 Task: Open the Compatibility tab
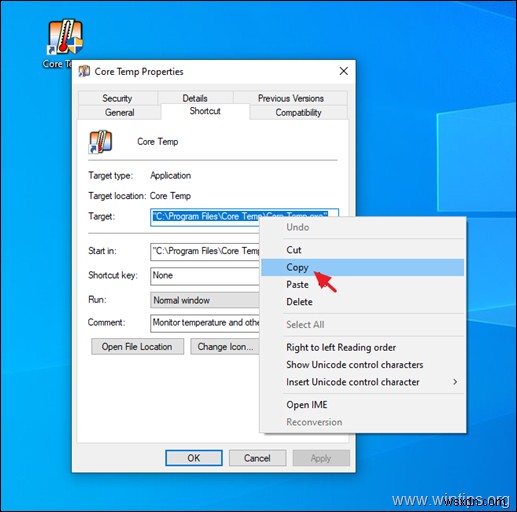click(x=298, y=112)
